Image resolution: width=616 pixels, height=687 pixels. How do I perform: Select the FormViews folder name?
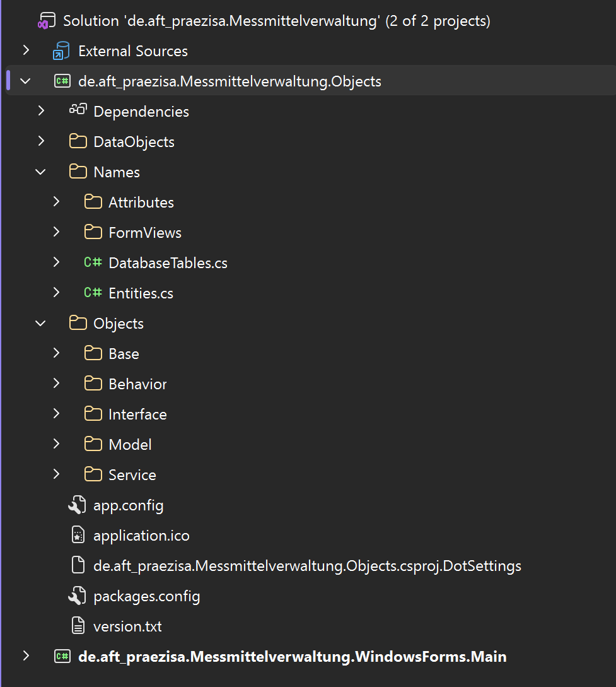tap(145, 233)
